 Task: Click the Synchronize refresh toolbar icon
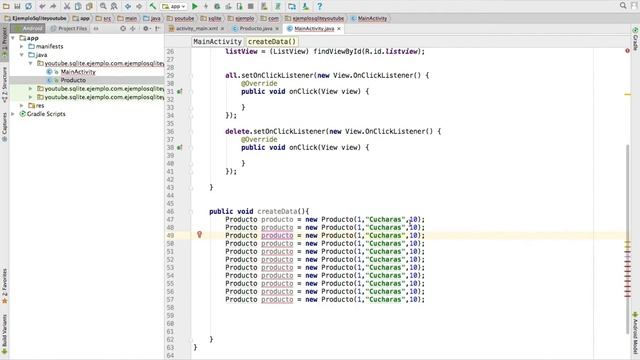(29, 6)
